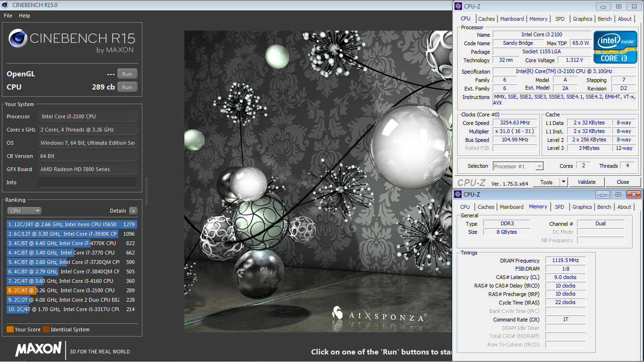
Task: Open the Tools dropdown arrow in CPU-Z
Action: click(x=563, y=182)
